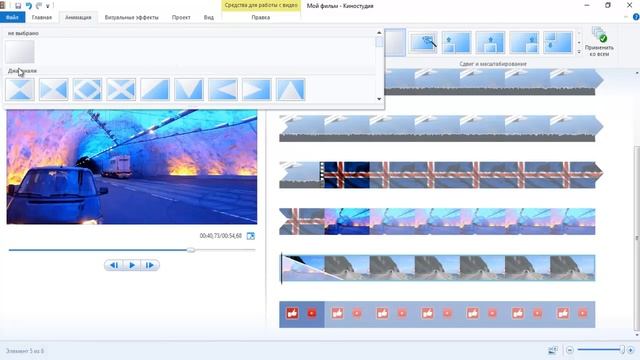
Task: Click the Undo arrow in quick access bar
Action: [29, 6]
